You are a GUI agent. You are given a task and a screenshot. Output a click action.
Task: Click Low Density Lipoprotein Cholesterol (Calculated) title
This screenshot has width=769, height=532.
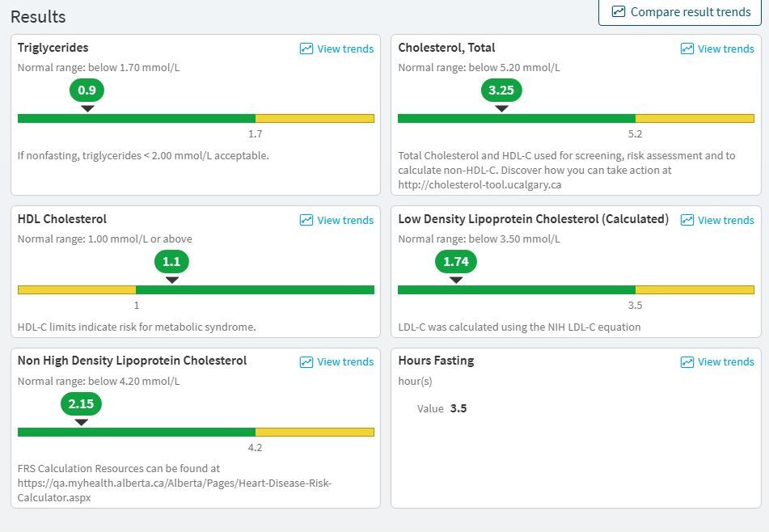[x=533, y=219]
